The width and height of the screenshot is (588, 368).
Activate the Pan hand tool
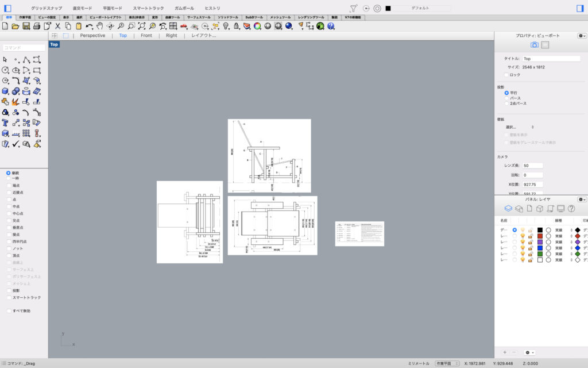pos(99,26)
